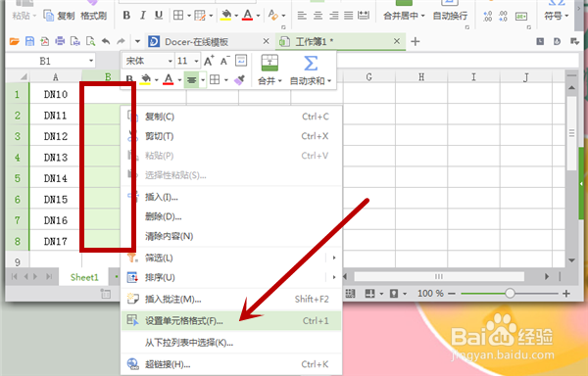Choose 设置单元格格式(F)... in context menu
Image resolution: width=588 pixels, height=376 pixels.
(231, 320)
